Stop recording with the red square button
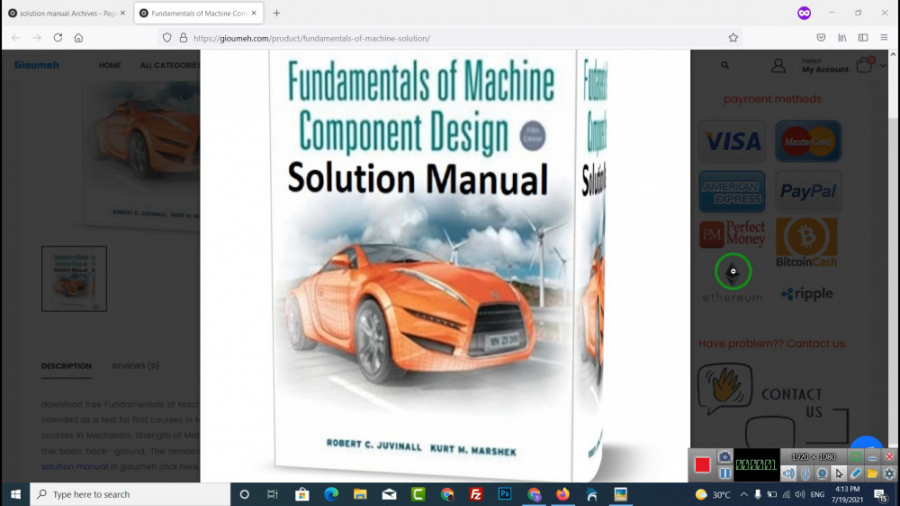The height and width of the screenshot is (506, 900). coord(702,465)
